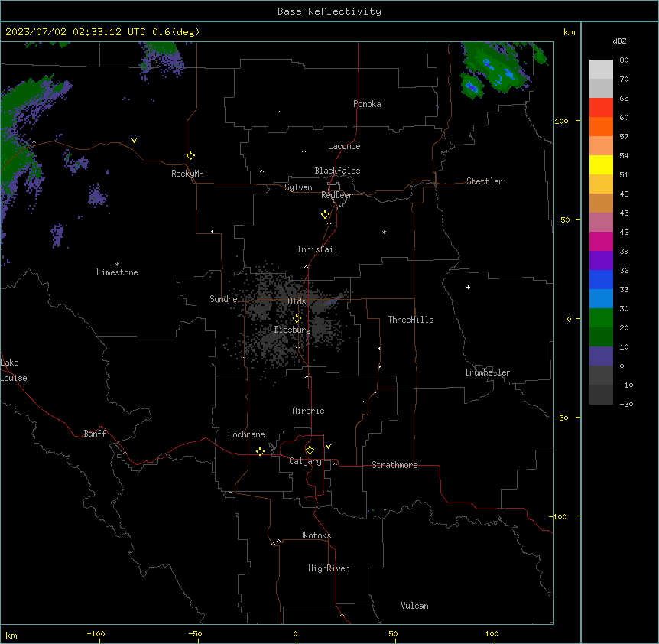This screenshot has width=659, height=644.
Task: Click the Innisfail town label
Action: pyautogui.click(x=317, y=249)
